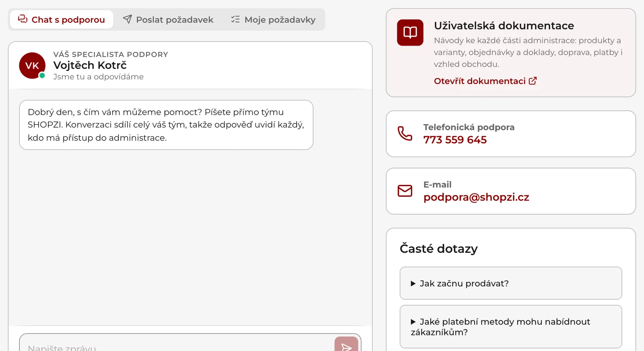Switch to the Chat s podporou tab
The width and height of the screenshot is (644, 351).
(x=62, y=19)
